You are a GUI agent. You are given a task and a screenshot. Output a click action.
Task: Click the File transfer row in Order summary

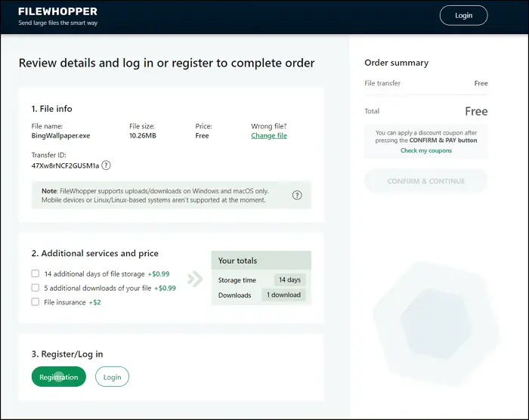426,83
